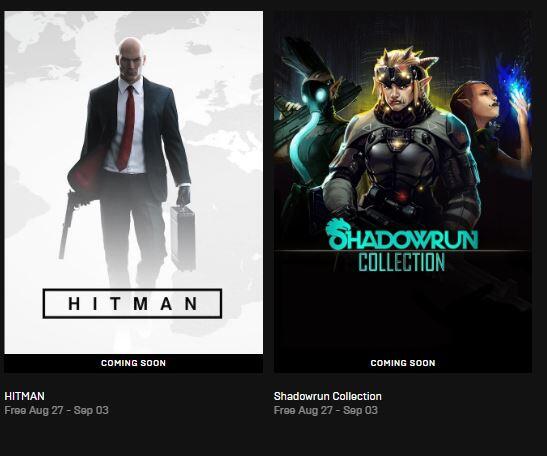547x456 pixels.
Task: Click COMING SOON banner under Shadowrun cover
Action: click(x=403, y=363)
